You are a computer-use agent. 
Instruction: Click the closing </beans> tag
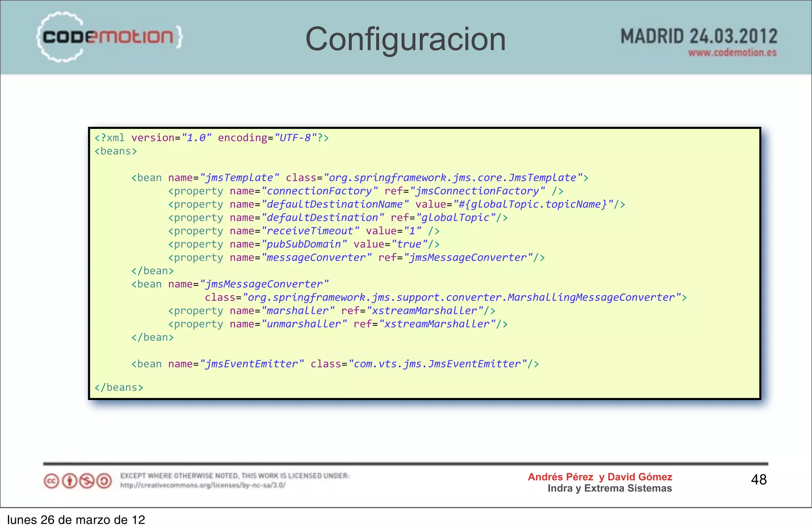[x=119, y=387]
